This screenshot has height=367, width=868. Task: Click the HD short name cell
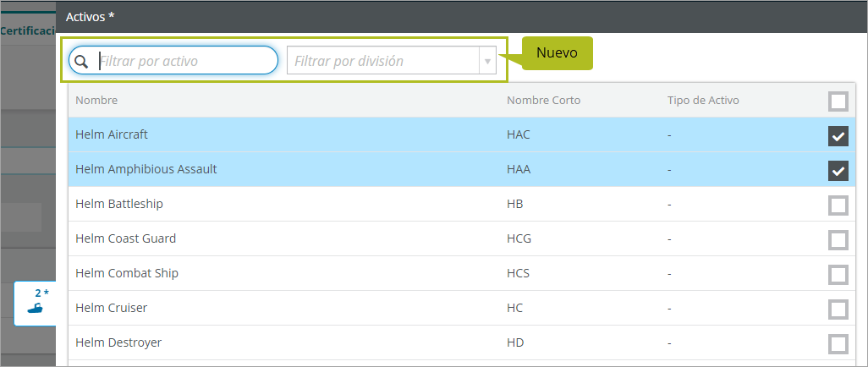tap(515, 342)
